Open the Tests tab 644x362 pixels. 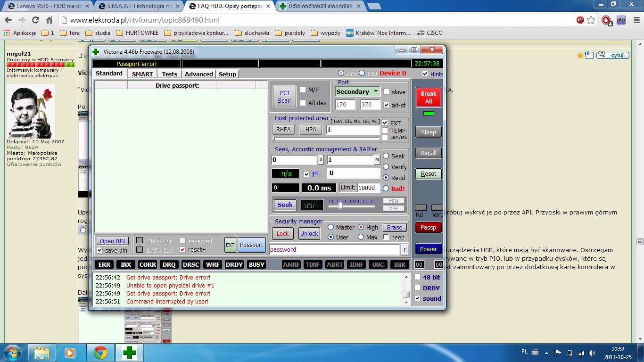tap(170, 74)
